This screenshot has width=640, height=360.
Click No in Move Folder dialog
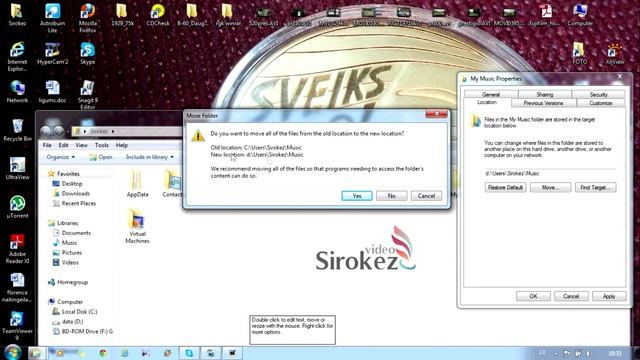tap(391, 196)
